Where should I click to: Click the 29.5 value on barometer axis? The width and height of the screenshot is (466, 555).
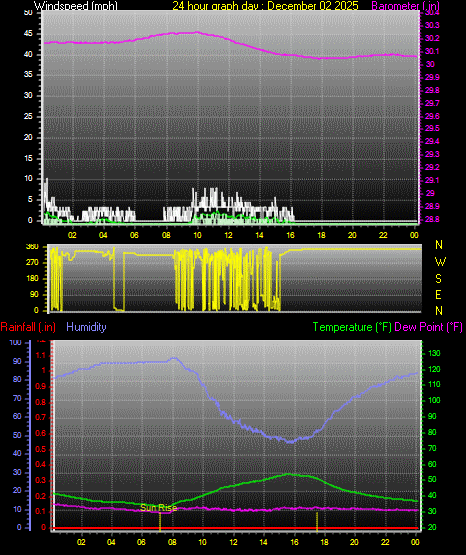click(432, 128)
